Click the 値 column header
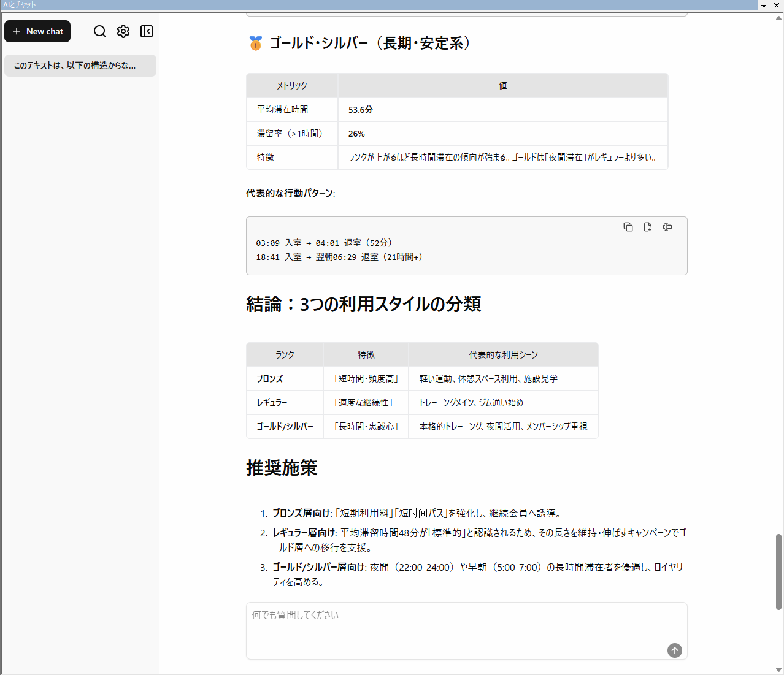The width and height of the screenshot is (784, 675). [x=503, y=86]
